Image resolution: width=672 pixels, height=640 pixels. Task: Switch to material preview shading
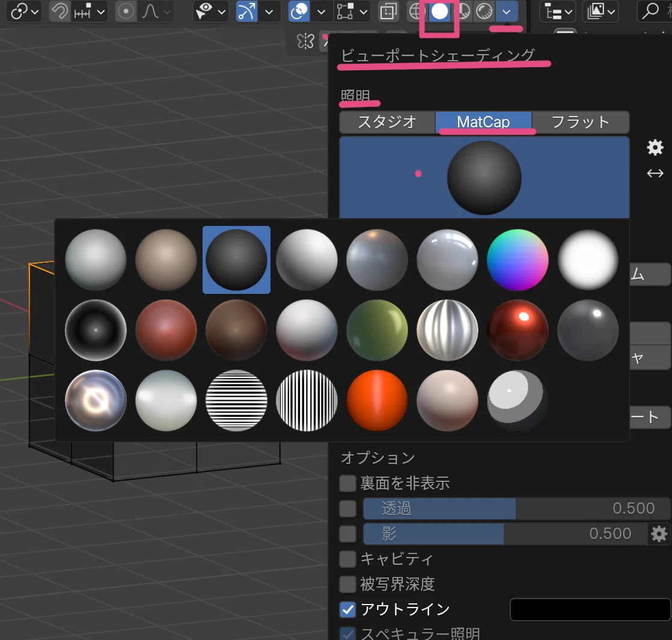tap(463, 11)
